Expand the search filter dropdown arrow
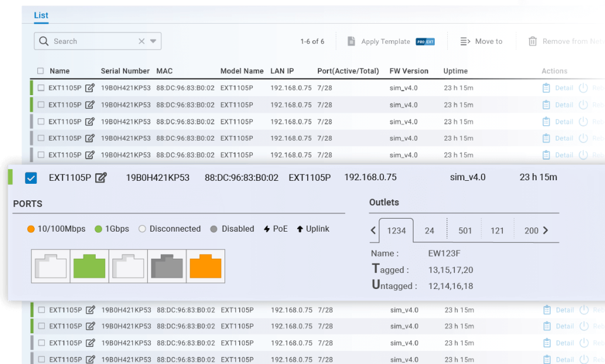Screen dimensions: 605x364 [x=153, y=41]
